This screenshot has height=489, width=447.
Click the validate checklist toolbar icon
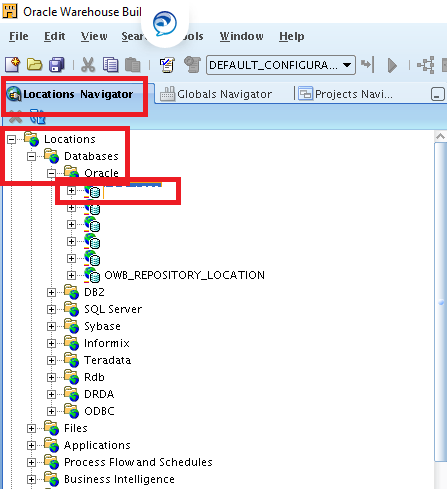(x=167, y=65)
